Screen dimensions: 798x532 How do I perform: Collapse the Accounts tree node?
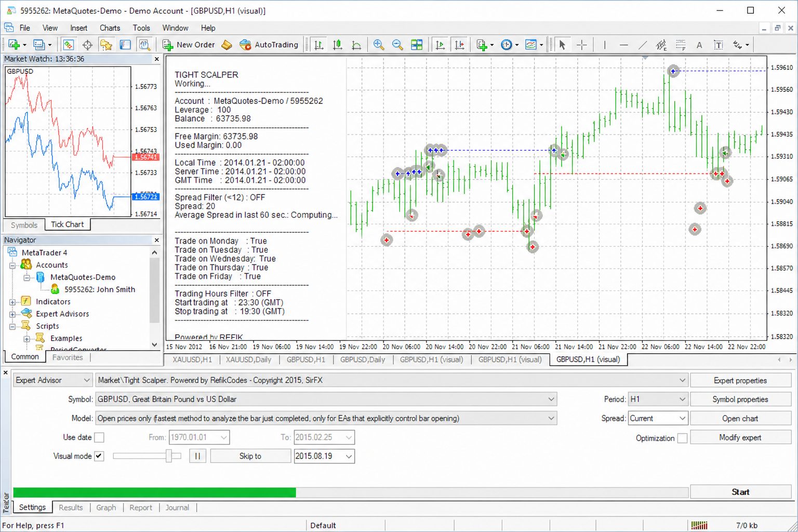(12, 265)
